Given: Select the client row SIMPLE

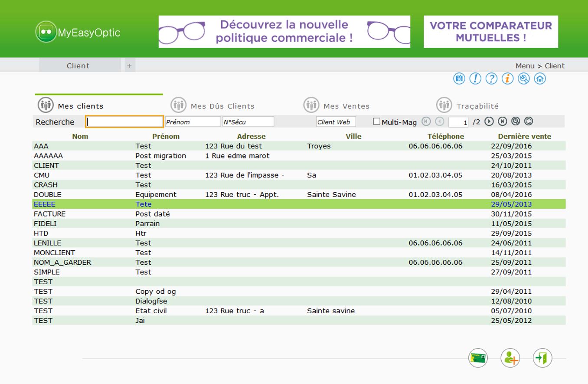Looking at the screenshot, I should click(299, 272).
